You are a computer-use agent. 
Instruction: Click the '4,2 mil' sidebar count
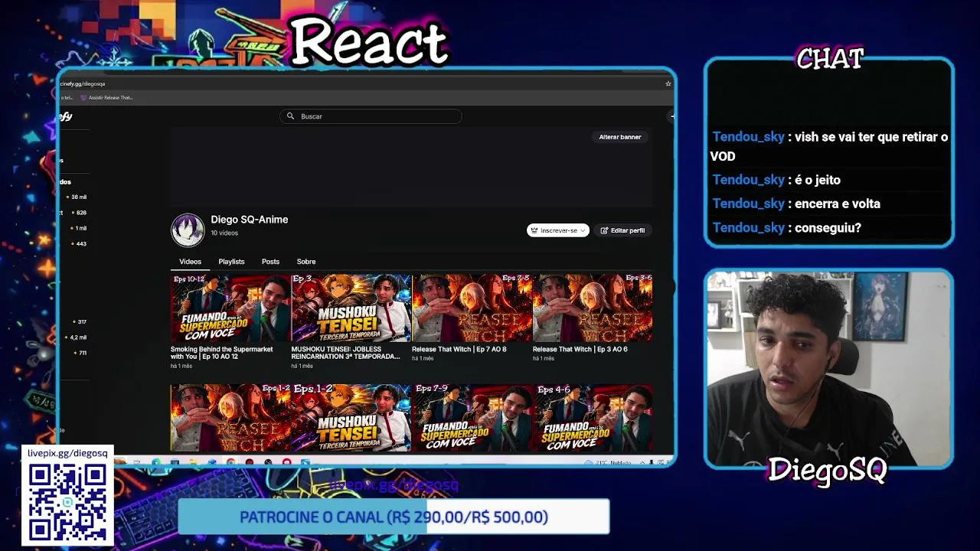coord(78,337)
